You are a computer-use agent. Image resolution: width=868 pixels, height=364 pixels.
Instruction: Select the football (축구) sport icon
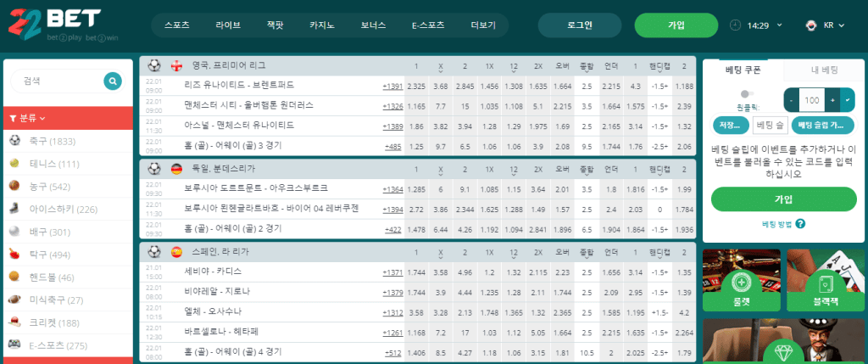point(15,142)
